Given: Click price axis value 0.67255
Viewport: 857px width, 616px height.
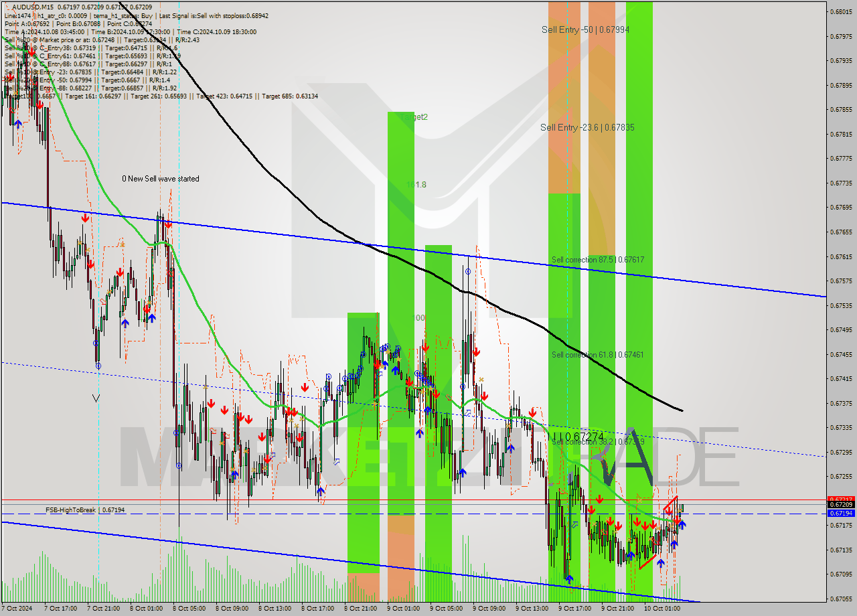Looking at the screenshot, I should [x=841, y=476].
